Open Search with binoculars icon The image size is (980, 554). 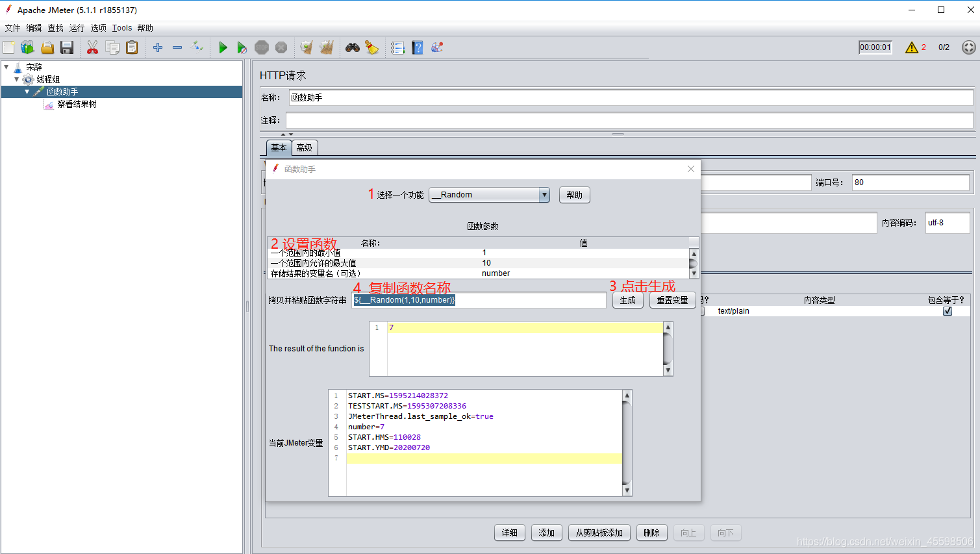[x=353, y=47]
